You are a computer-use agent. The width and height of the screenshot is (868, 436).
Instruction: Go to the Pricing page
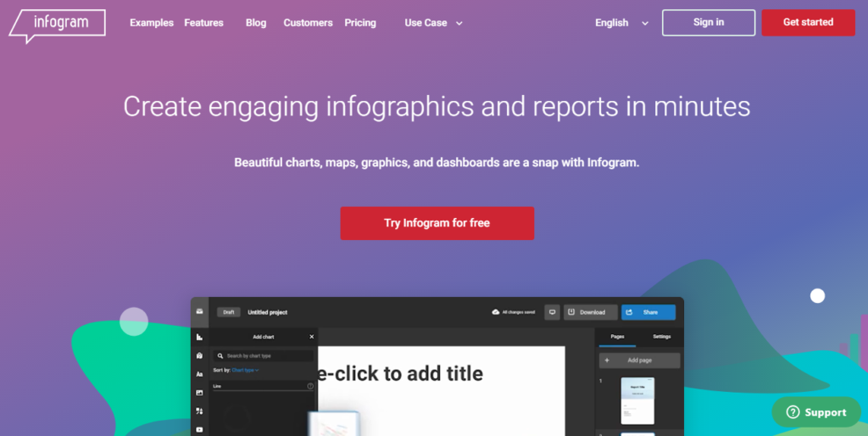(359, 23)
